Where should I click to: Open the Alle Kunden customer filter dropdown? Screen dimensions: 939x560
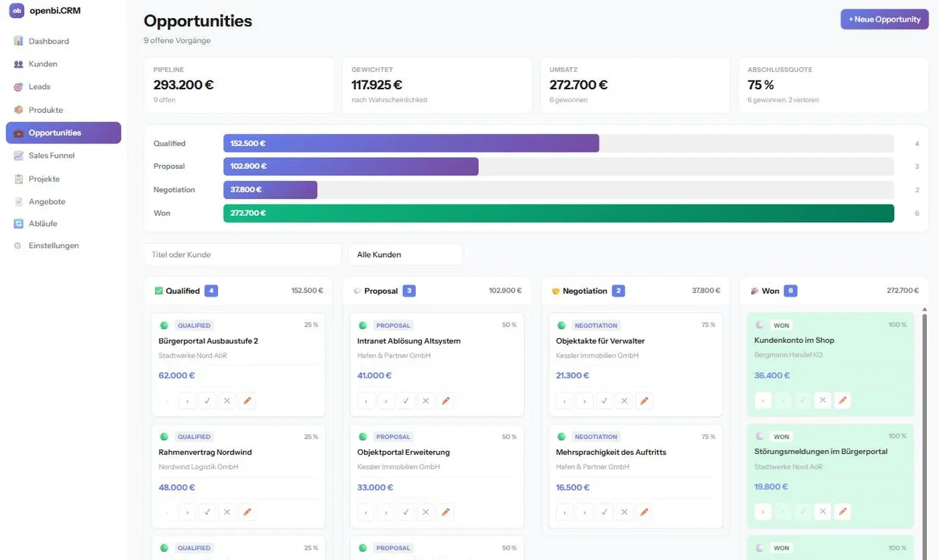pos(405,254)
